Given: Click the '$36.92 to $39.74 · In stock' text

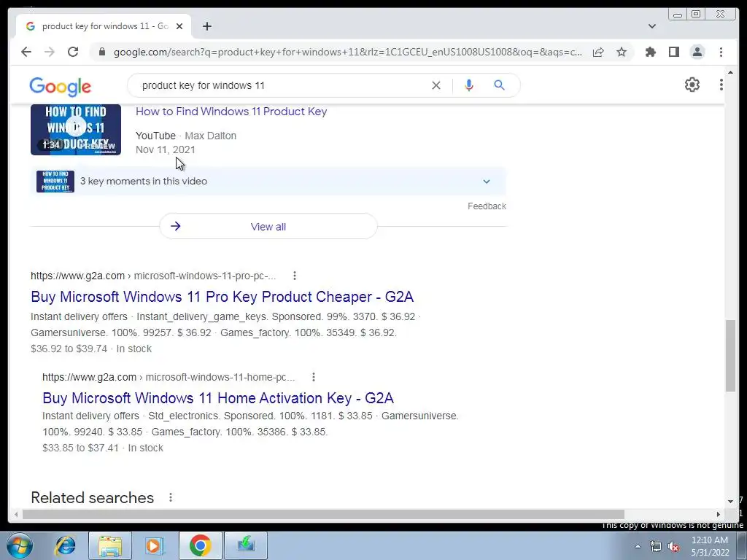Looking at the screenshot, I should [x=91, y=349].
